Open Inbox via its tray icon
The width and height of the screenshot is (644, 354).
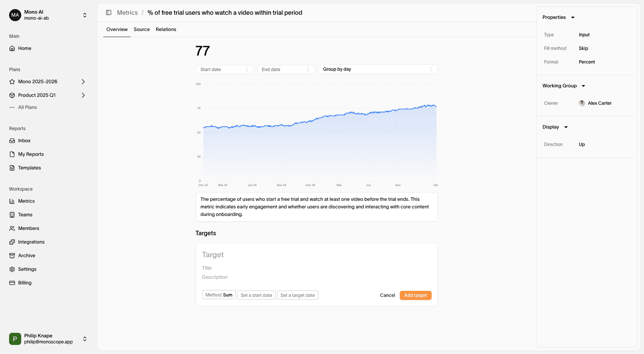12,141
